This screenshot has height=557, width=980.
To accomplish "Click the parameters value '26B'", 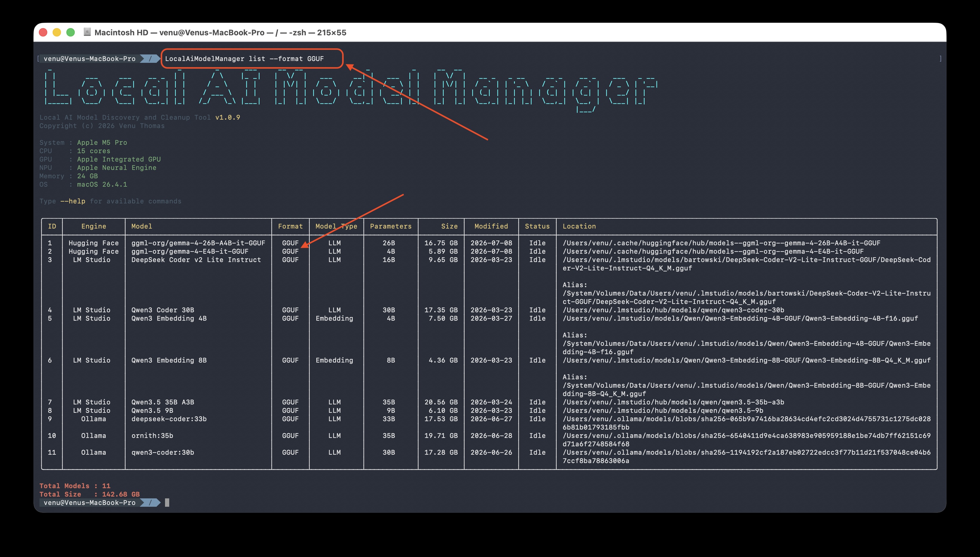I will [389, 243].
